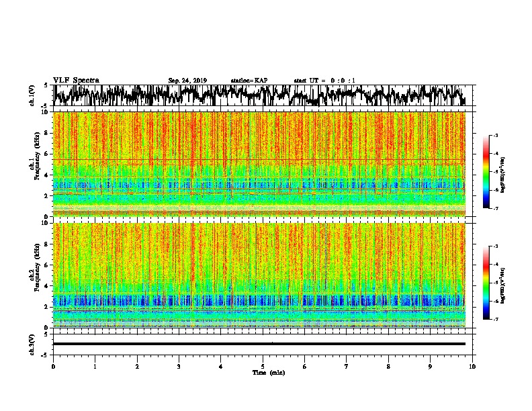Screen dimensions: 532x411
Task: Click the ch.1 spectrogram panel
Action: 259,164
